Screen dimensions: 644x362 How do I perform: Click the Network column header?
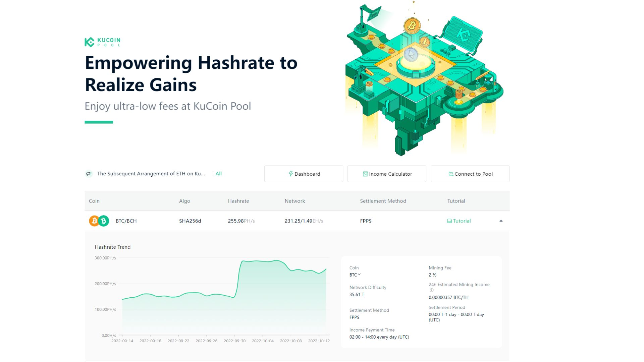(x=295, y=201)
